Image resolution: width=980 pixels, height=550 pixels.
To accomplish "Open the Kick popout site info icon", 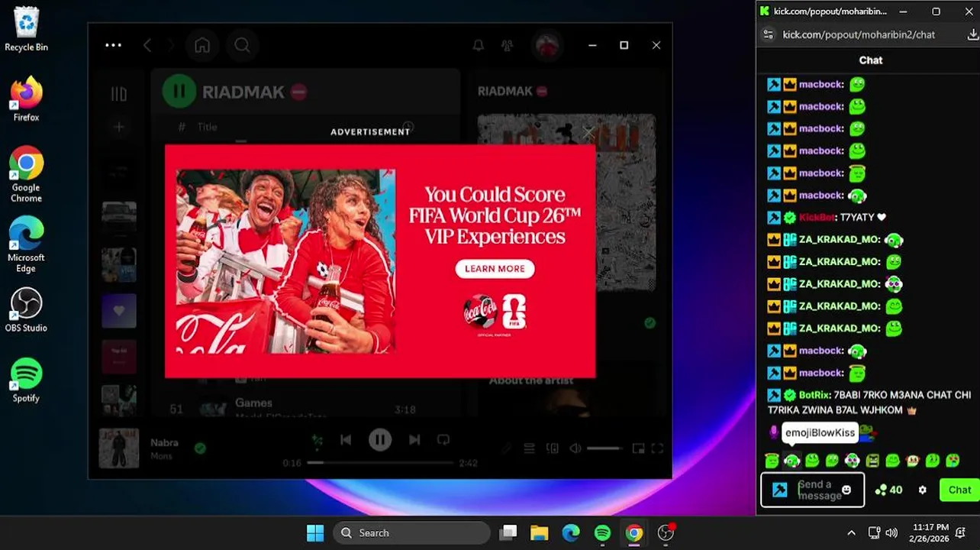I will [769, 34].
